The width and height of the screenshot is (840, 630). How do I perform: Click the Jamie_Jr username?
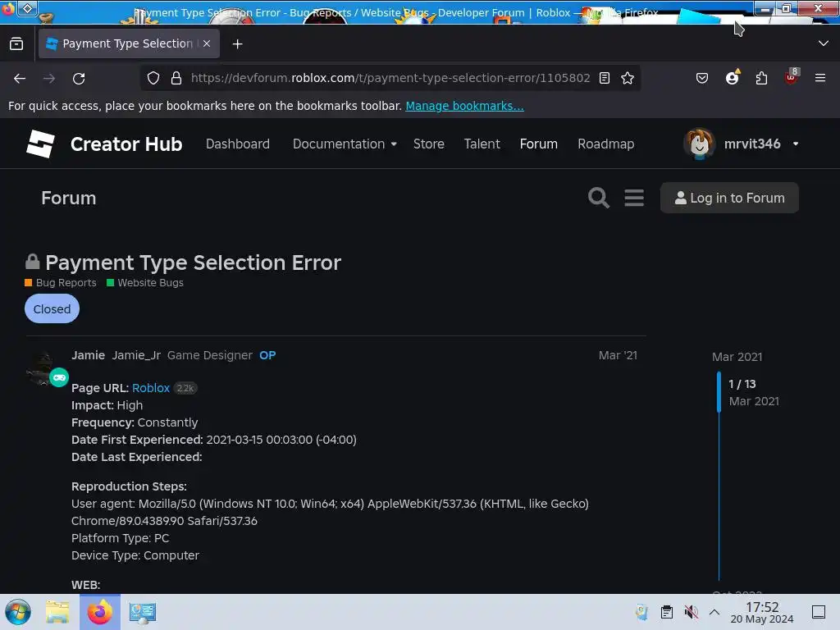click(x=136, y=355)
